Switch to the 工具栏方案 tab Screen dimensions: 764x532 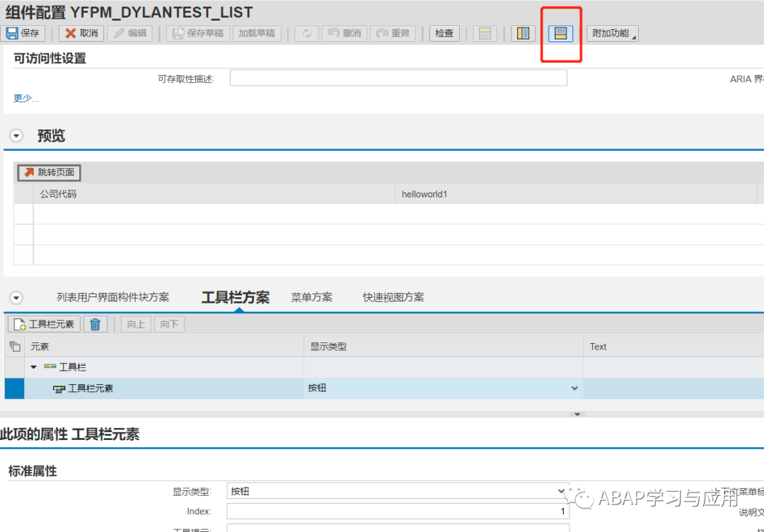(x=236, y=297)
